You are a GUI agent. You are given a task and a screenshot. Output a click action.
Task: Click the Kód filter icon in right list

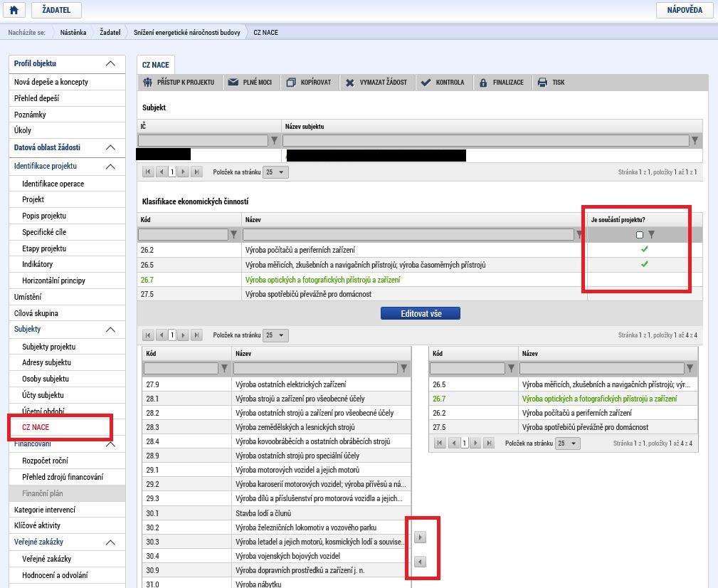(511, 368)
